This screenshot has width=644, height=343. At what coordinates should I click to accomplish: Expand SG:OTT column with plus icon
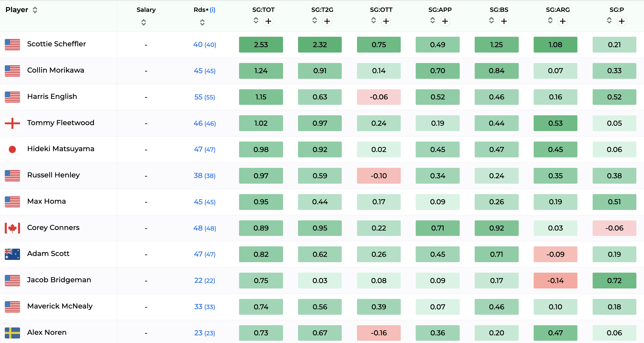(x=386, y=21)
